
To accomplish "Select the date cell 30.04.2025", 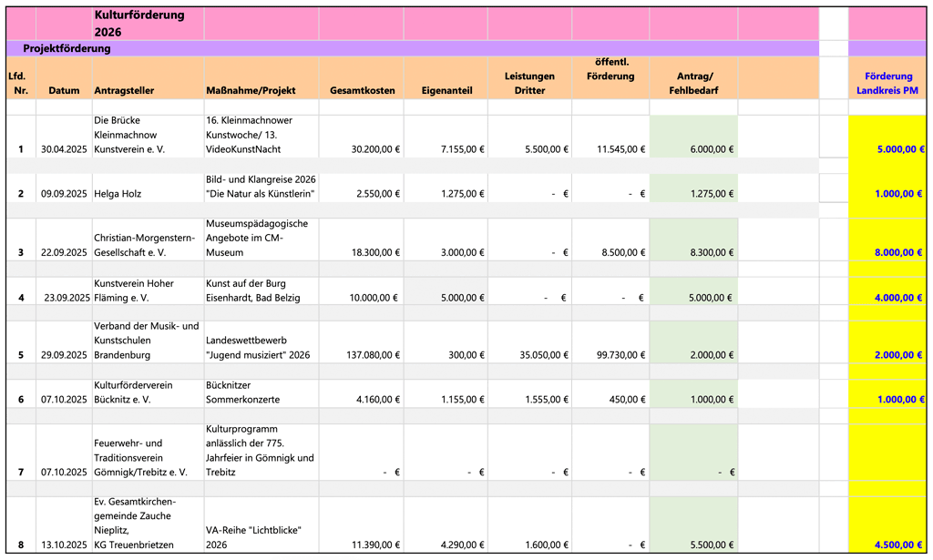I will pos(64,149).
